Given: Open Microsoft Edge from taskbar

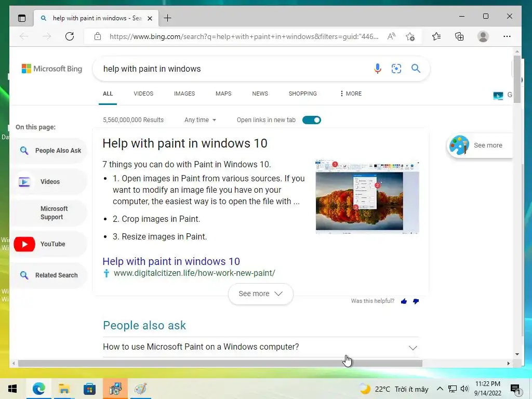Looking at the screenshot, I should click(38, 389).
